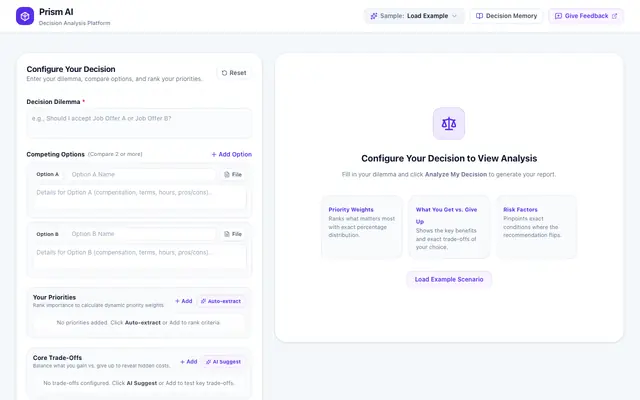Viewport: 640px width, 400px height.
Task: Click the speech bubble icon in Give Feedback
Action: point(558,16)
